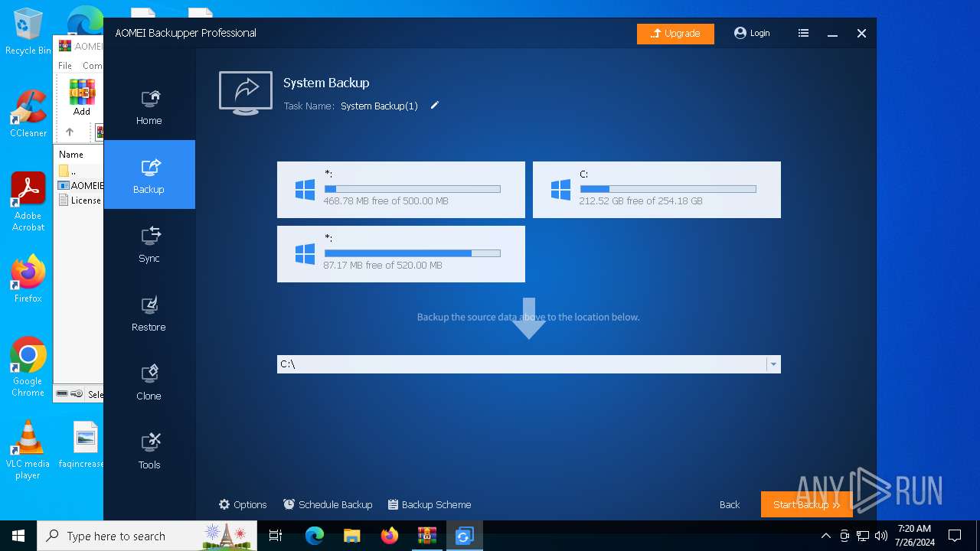Screen dimensions: 980x551
Task: Open Backup Scheme settings
Action: click(430, 504)
